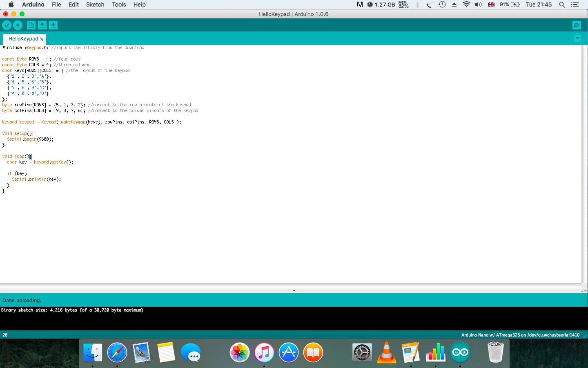Open App Store from the Dock
The image size is (588, 368).
[289, 352]
